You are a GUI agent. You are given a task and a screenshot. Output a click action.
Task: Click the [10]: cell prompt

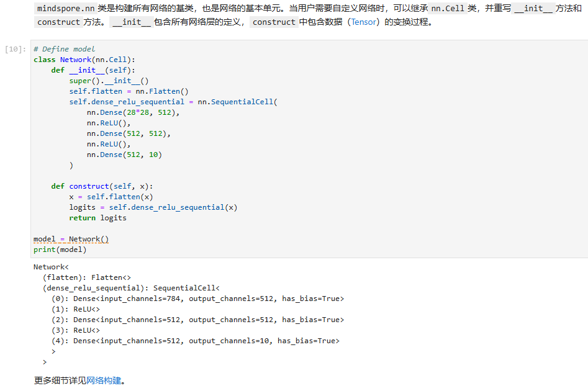16,49
